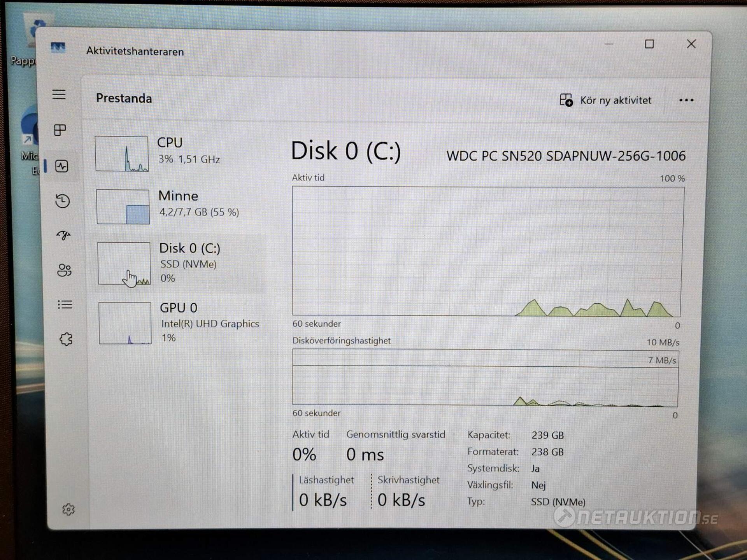Click Kör ny aktivitet button
Viewport: 747px width, 560px height.
[605, 100]
